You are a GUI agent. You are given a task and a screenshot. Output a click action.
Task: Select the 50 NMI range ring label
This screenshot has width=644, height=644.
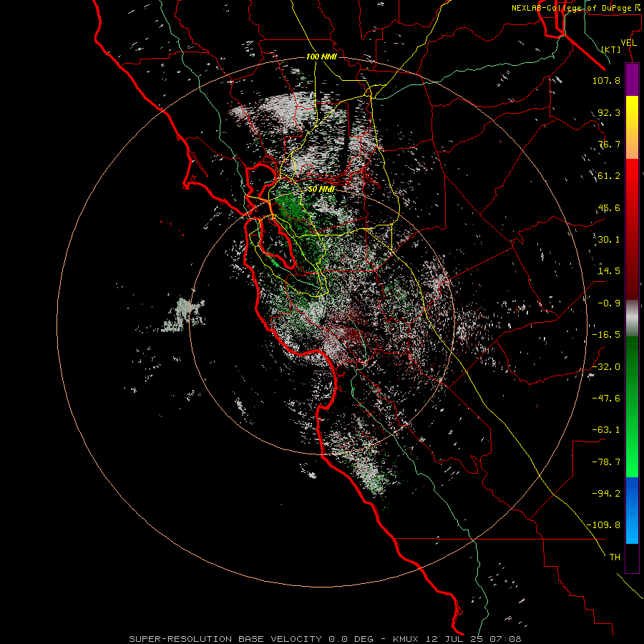click(321, 189)
